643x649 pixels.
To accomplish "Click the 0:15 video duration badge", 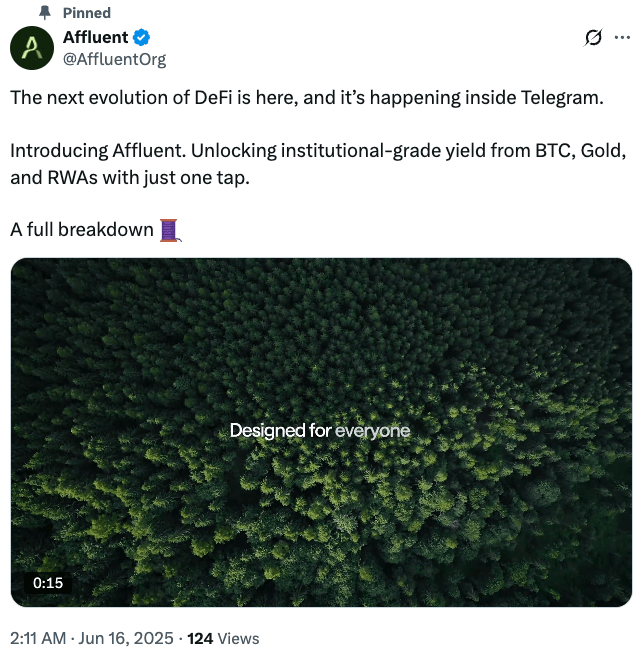I will pyautogui.click(x=48, y=583).
